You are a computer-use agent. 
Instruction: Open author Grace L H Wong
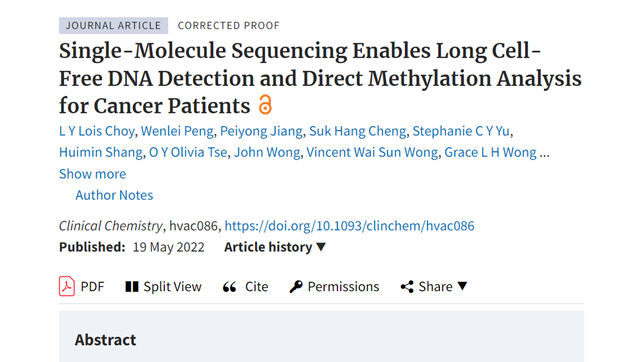click(491, 152)
